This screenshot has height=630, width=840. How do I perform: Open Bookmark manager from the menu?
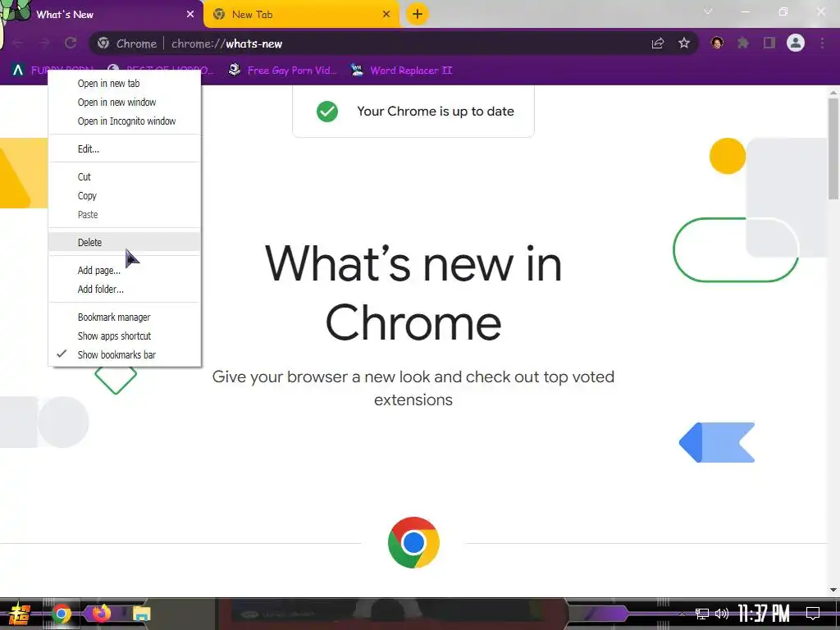[x=125, y=317]
